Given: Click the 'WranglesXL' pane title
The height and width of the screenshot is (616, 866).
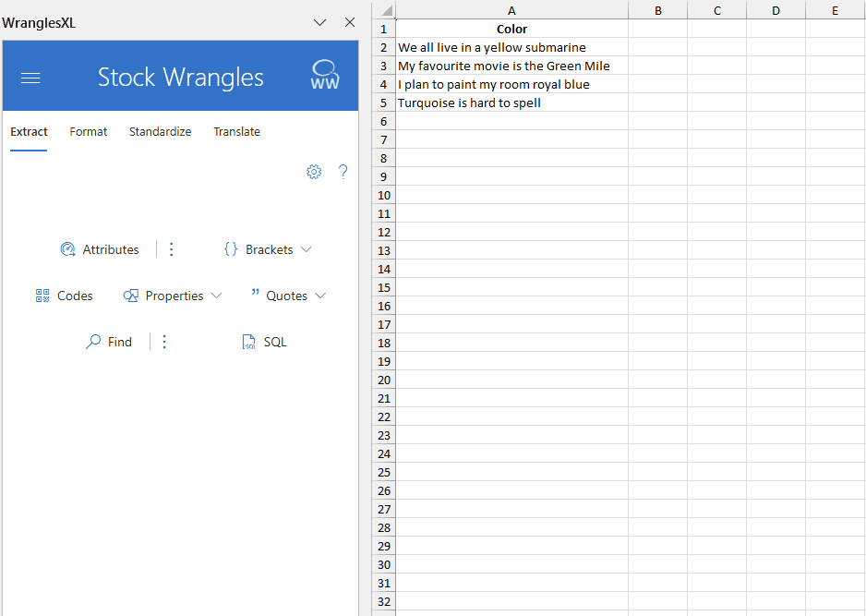Looking at the screenshot, I should pyautogui.click(x=39, y=23).
